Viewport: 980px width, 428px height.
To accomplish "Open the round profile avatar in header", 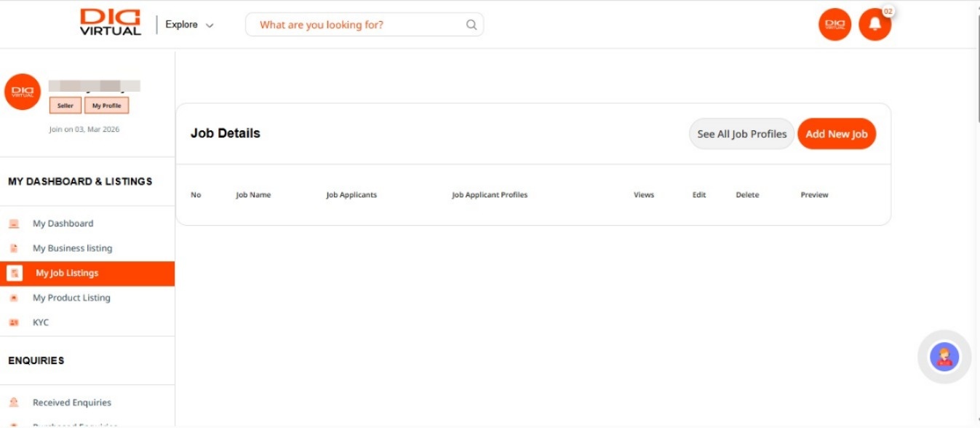I will (834, 25).
